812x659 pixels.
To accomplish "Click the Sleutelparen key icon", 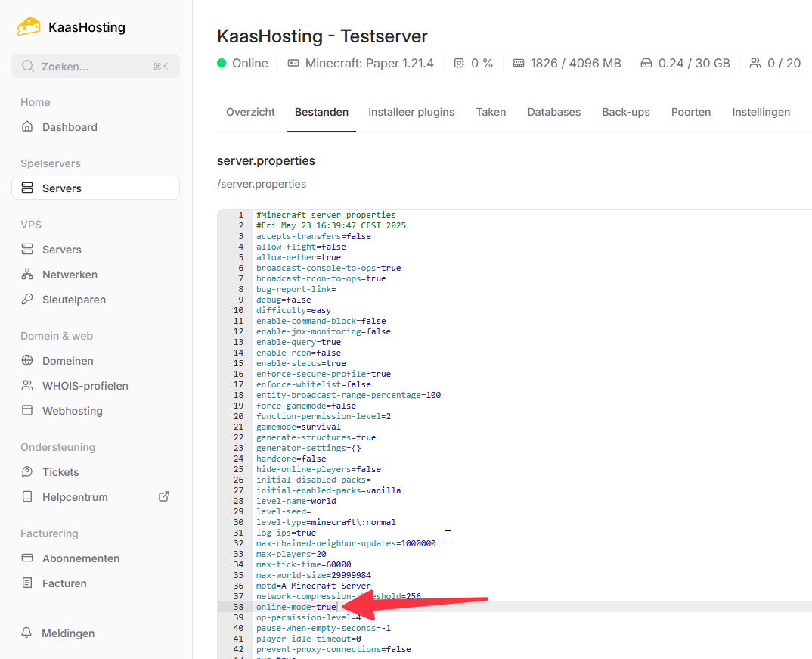I will 28,300.
